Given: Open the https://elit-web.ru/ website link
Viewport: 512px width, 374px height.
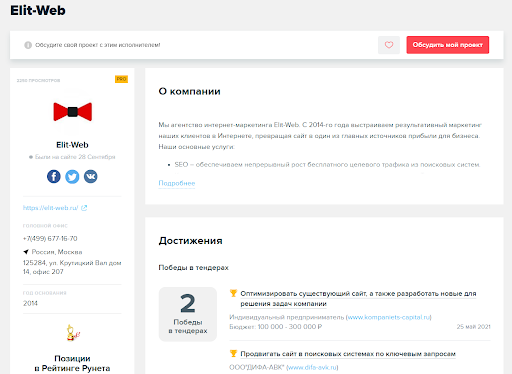Looking at the screenshot, I should (50, 208).
